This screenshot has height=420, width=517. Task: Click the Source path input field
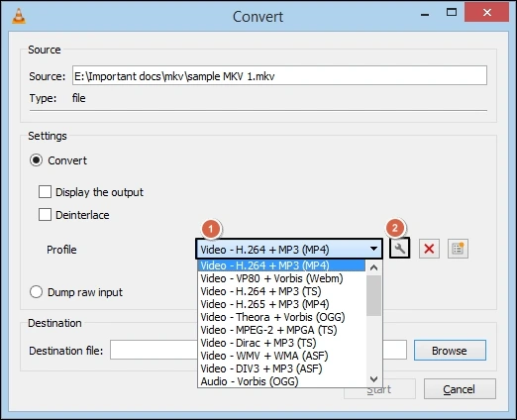(279, 75)
